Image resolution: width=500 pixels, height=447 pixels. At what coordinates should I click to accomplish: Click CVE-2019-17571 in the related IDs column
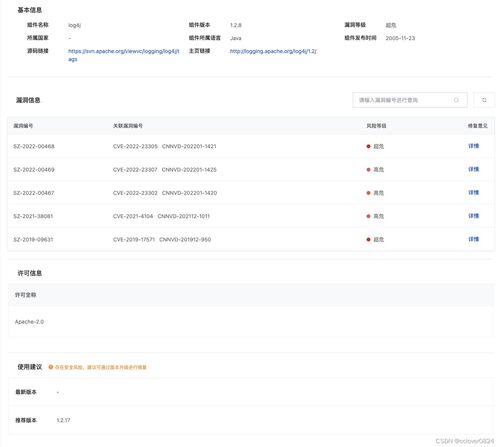(134, 240)
